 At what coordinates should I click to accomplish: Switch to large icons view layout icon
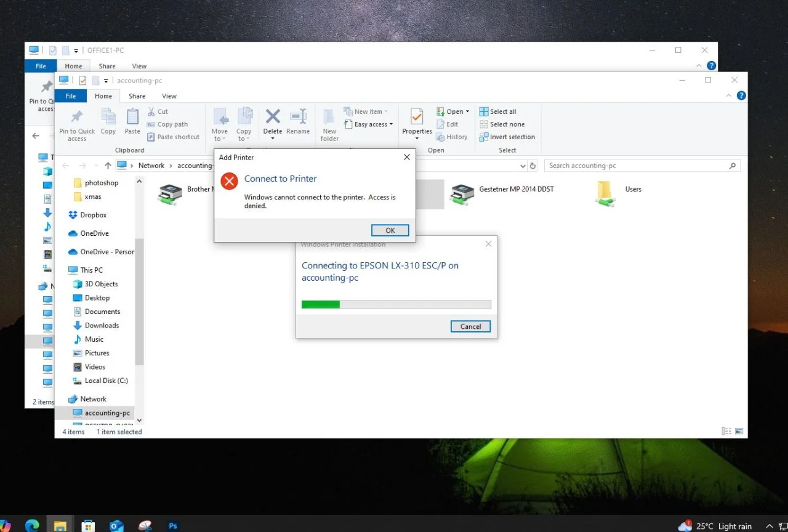[x=739, y=432]
